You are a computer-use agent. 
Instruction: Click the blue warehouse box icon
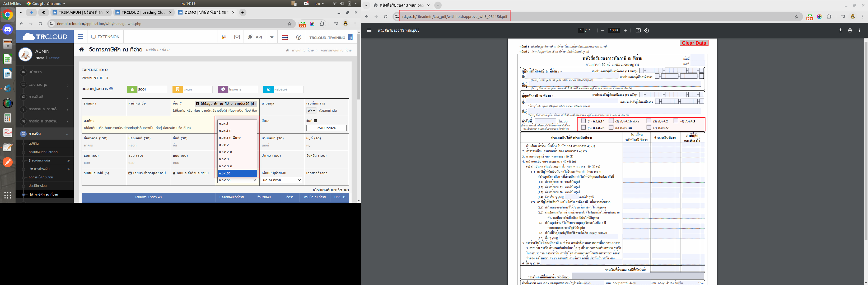coord(268,89)
